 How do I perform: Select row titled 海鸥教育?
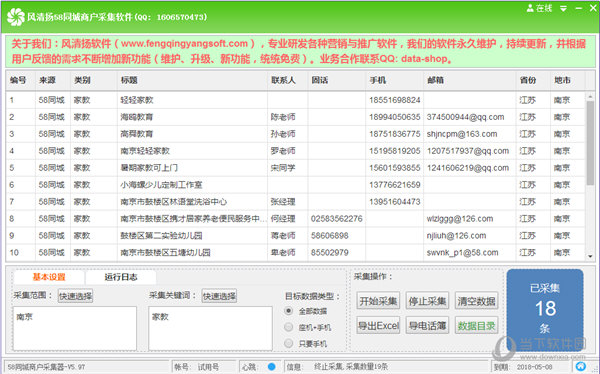[295, 117]
